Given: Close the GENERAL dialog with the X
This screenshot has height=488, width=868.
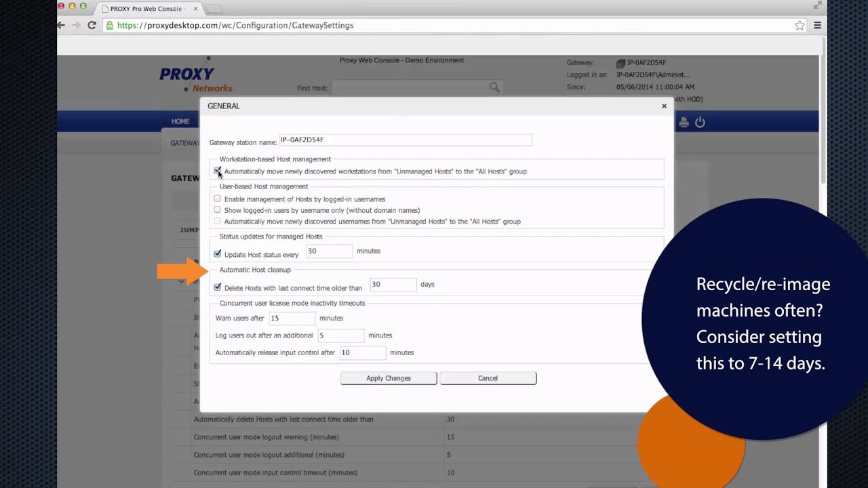Looking at the screenshot, I should (664, 106).
